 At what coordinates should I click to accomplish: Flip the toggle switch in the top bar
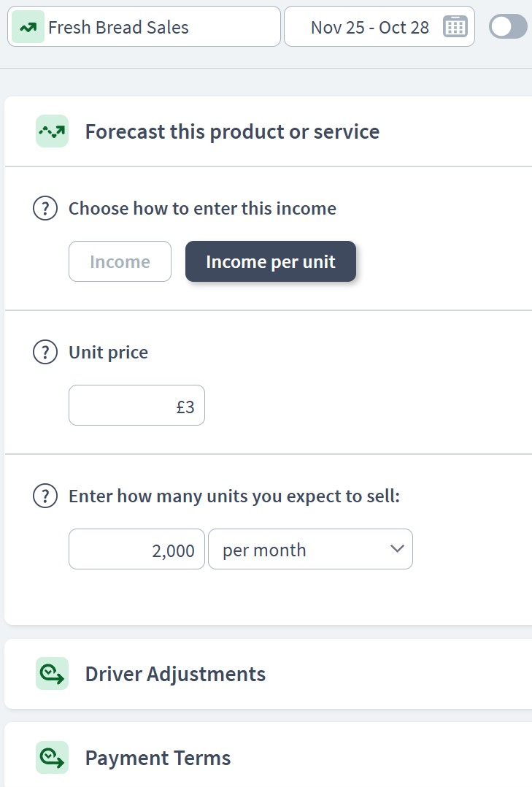pyautogui.click(x=506, y=26)
